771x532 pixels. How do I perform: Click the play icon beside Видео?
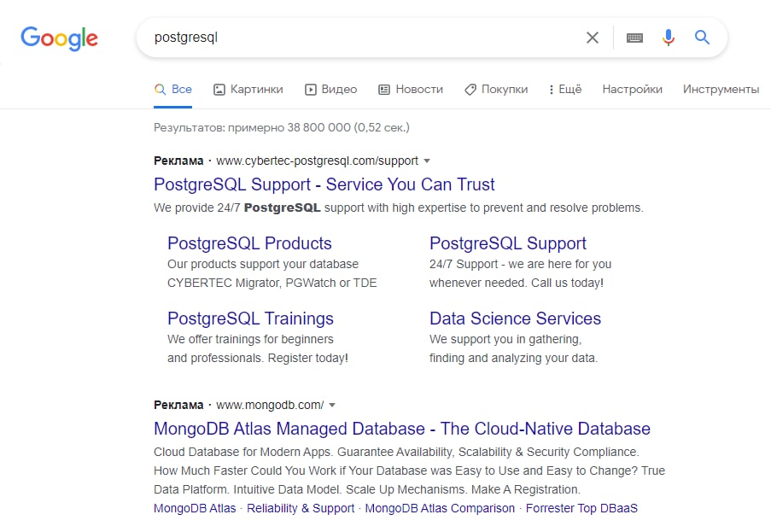pyautogui.click(x=310, y=90)
